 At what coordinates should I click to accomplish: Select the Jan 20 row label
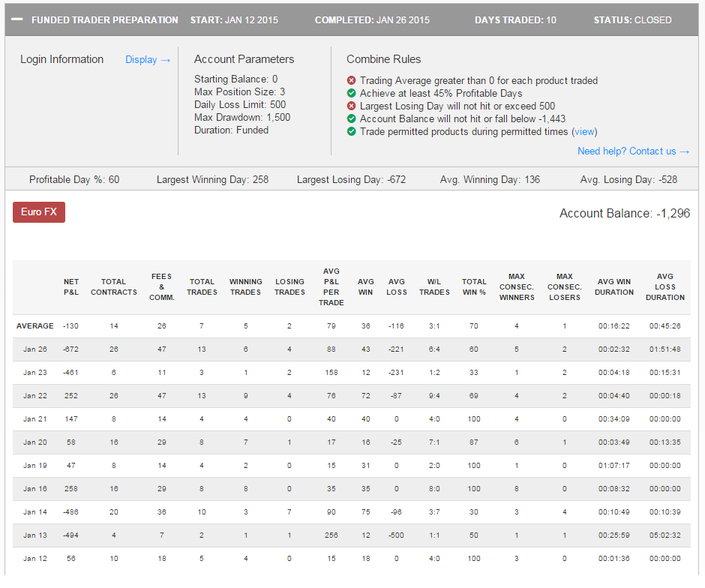pyautogui.click(x=35, y=442)
